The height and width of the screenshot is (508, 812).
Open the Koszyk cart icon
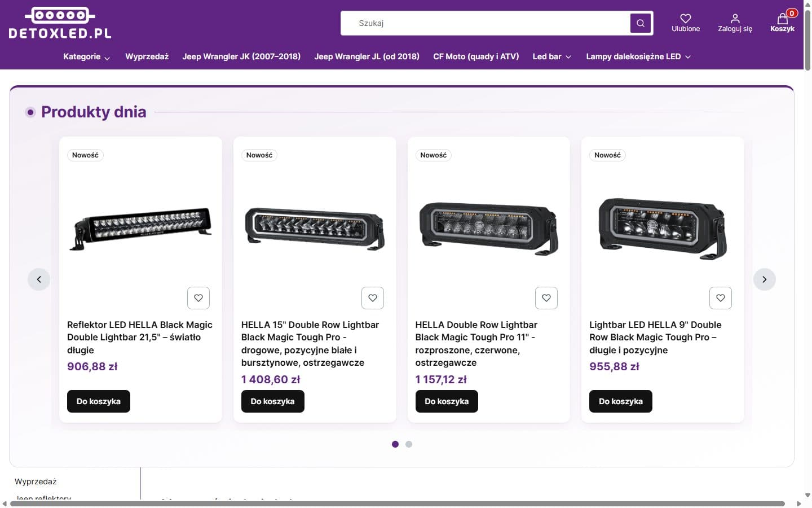pos(782,19)
